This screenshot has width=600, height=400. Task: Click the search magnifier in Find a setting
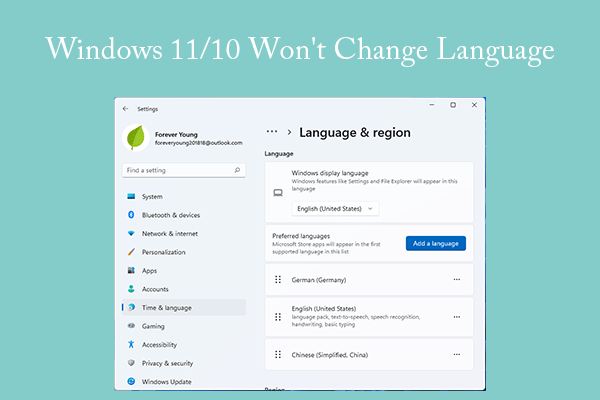tap(237, 170)
